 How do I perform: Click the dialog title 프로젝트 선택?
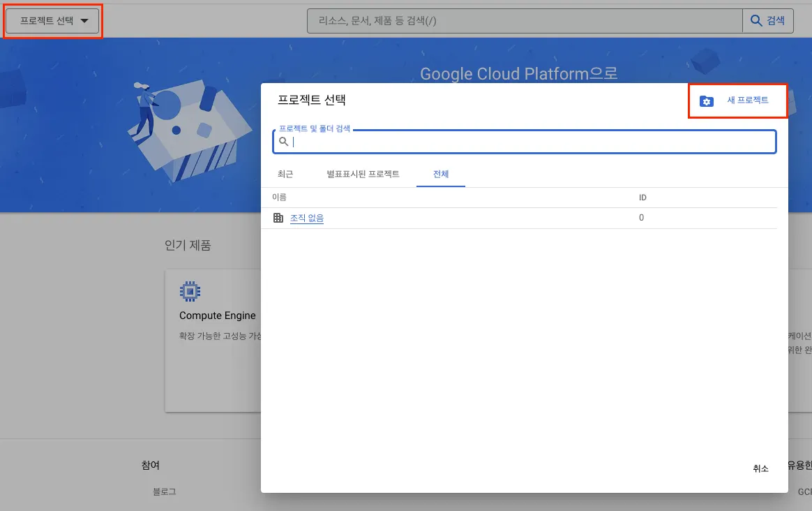point(312,100)
